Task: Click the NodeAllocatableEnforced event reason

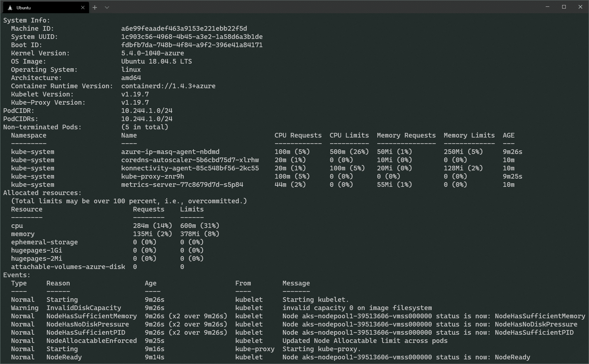Action: 92,341
